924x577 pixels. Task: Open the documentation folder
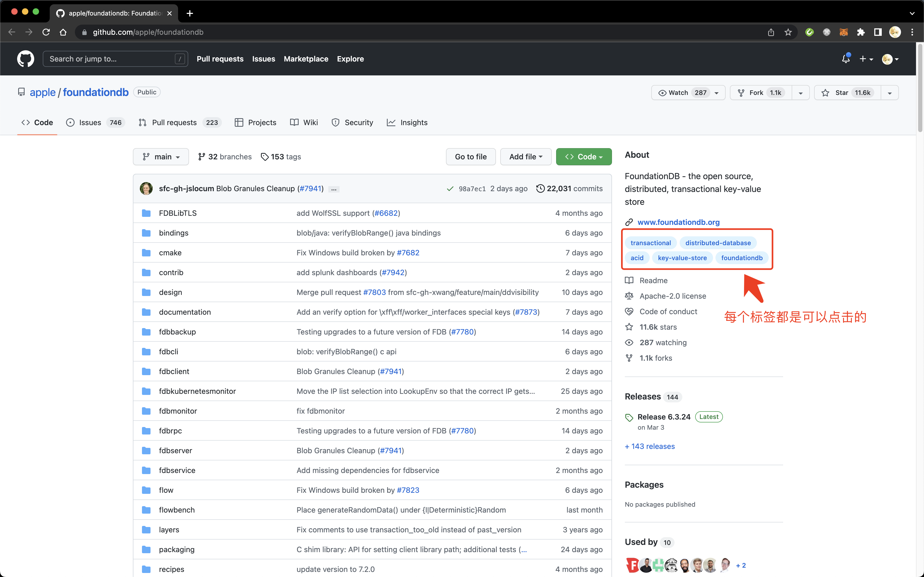(x=185, y=312)
